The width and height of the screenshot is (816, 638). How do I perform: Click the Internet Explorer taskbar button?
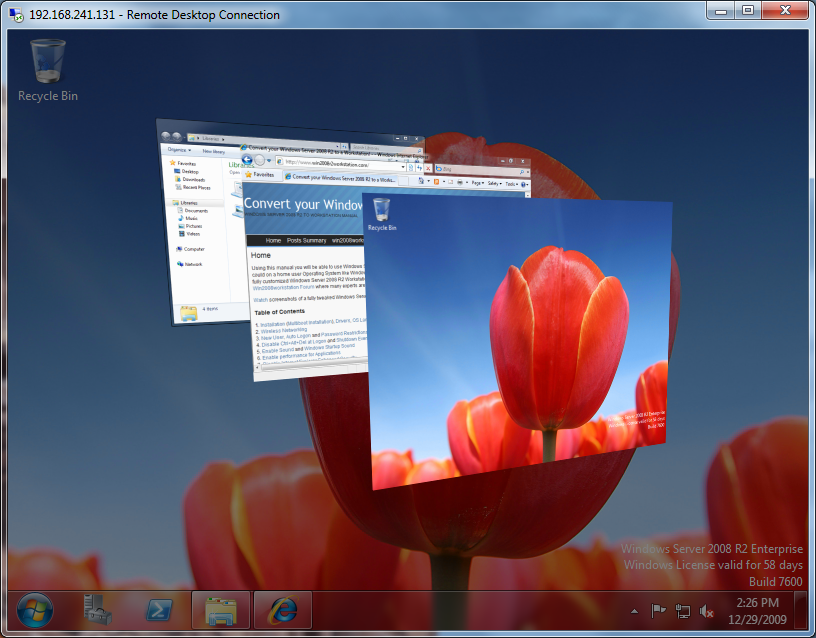283,610
